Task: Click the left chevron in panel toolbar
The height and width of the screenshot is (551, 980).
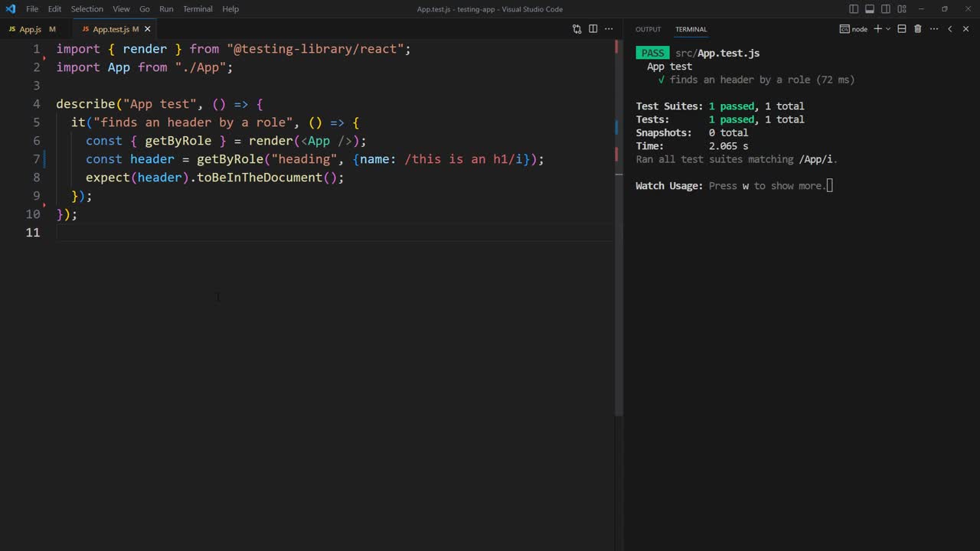Action: 949,29
